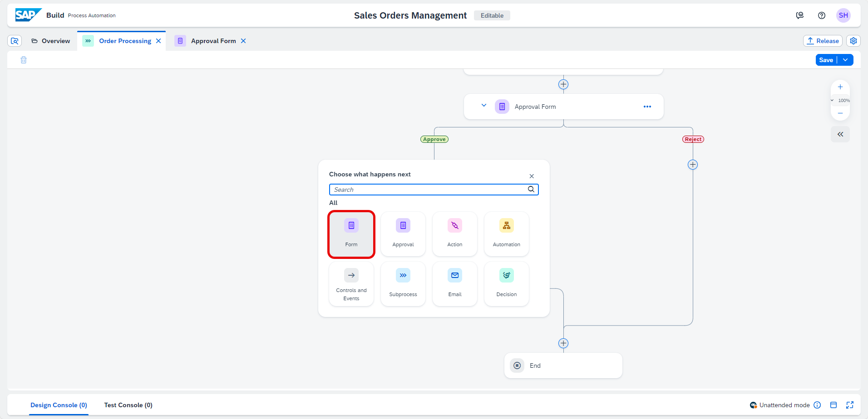Viewport: 868px width, 419px height.
Task: Close the Order Processing tab
Action: [x=158, y=41]
